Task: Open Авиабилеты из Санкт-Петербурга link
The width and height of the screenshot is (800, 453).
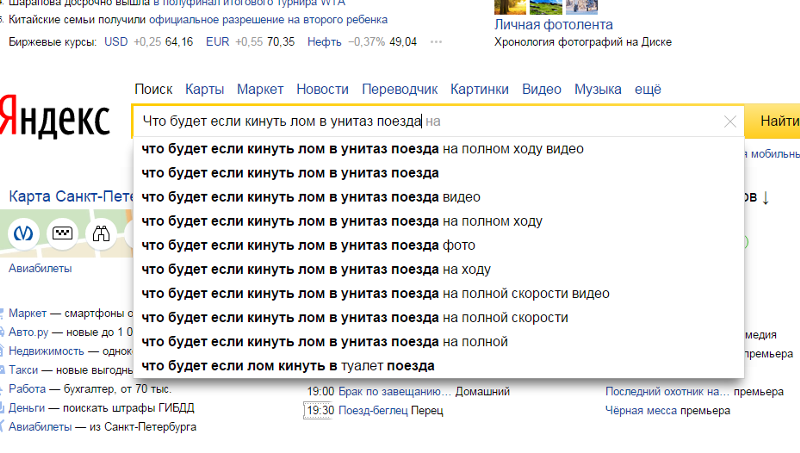Action: click(40, 427)
